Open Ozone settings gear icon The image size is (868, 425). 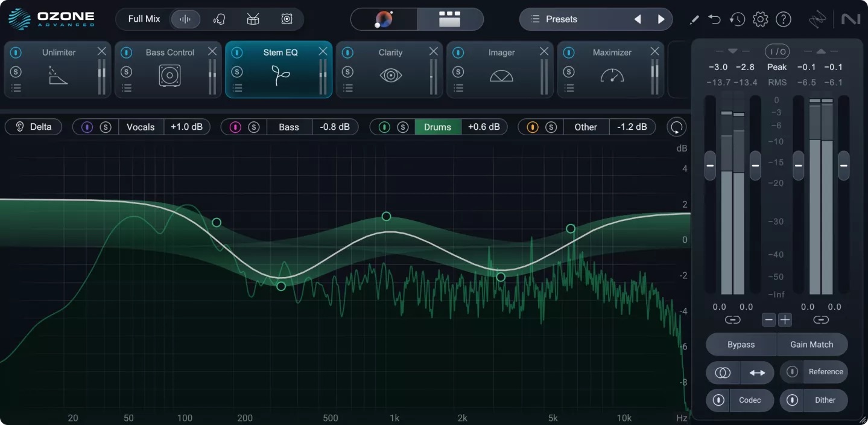[x=760, y=19]
